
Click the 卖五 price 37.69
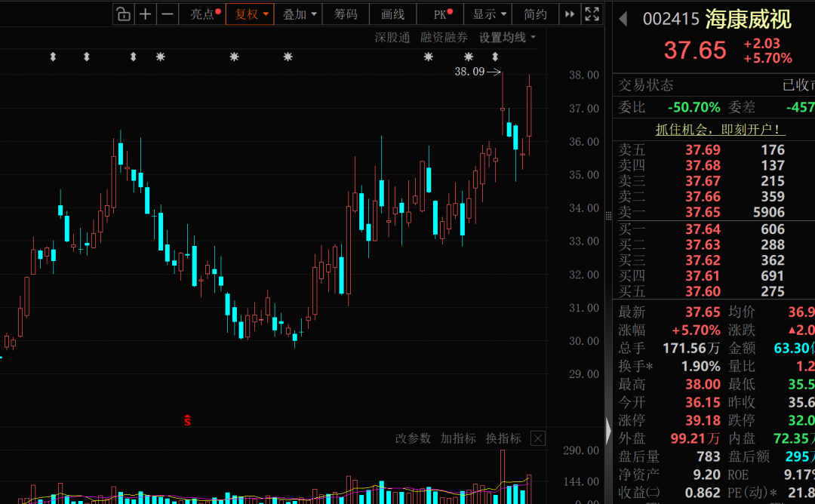pyautogui.click(x=703, y=149)
